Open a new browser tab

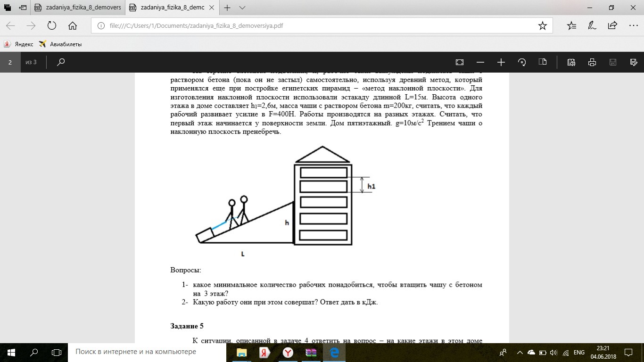227,8
